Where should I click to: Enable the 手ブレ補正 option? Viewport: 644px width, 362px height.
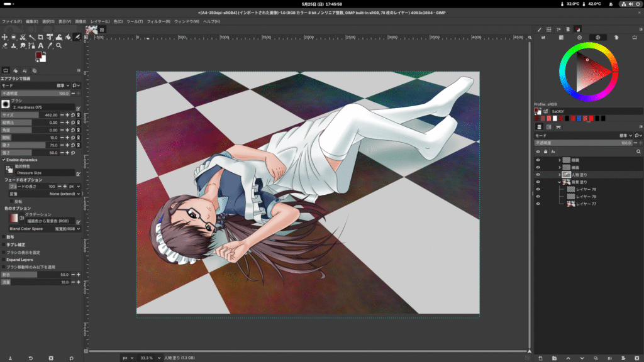[x=4, y=244]
